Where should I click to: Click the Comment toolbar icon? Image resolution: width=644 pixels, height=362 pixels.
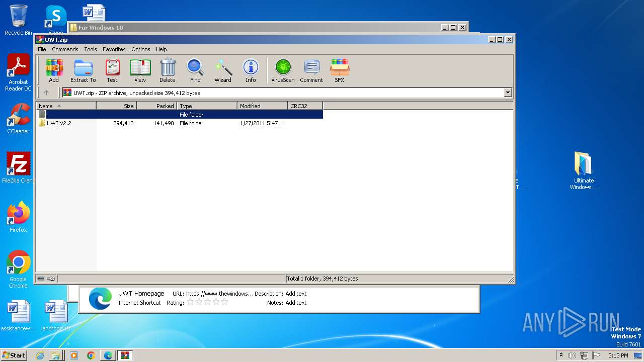(x=311, y=70)
